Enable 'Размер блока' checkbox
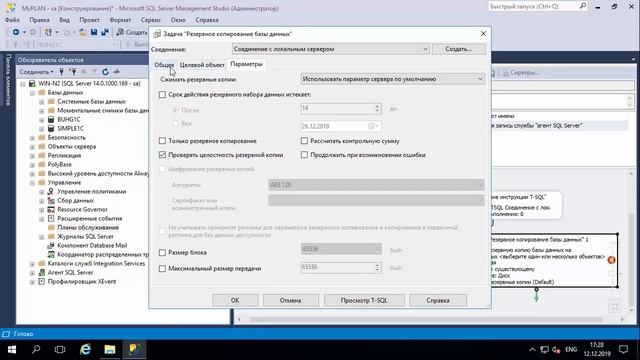The image size is (640, 360). point(162,253)
